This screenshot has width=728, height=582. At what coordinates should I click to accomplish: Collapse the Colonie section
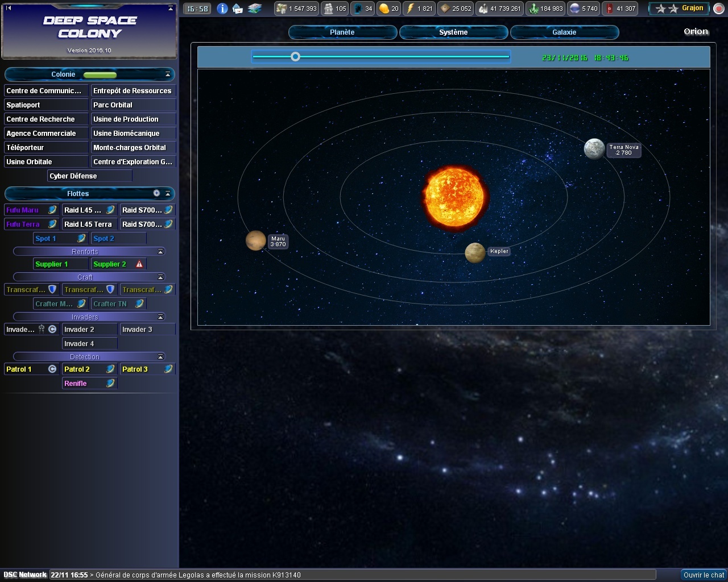(x=168, y=74)
